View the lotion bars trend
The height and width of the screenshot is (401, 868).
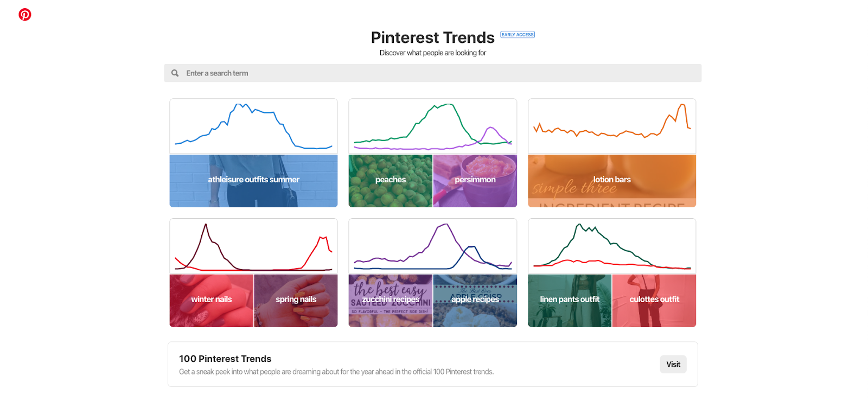[611, 179]
